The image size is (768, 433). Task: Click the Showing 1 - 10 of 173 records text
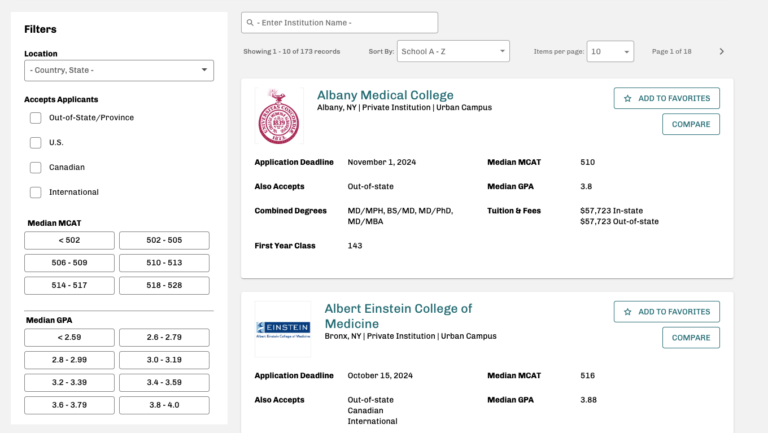[291, 51]
